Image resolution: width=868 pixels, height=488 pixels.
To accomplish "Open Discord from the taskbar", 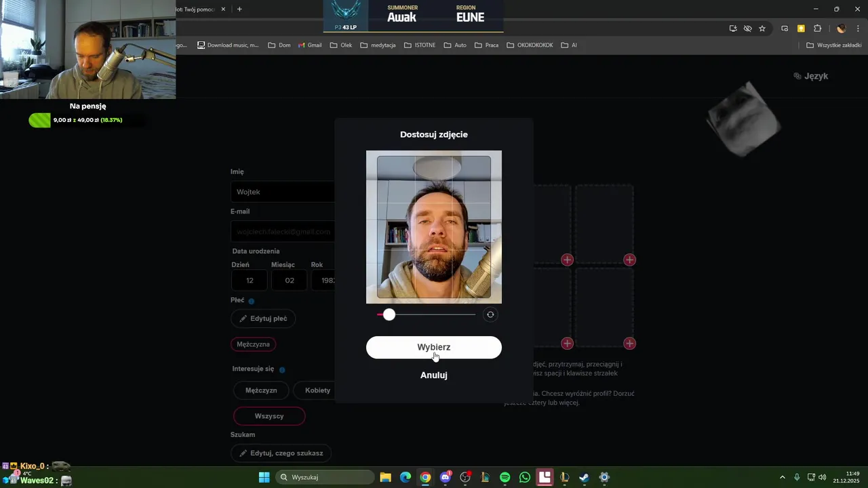I will click(x=446, y=477).
